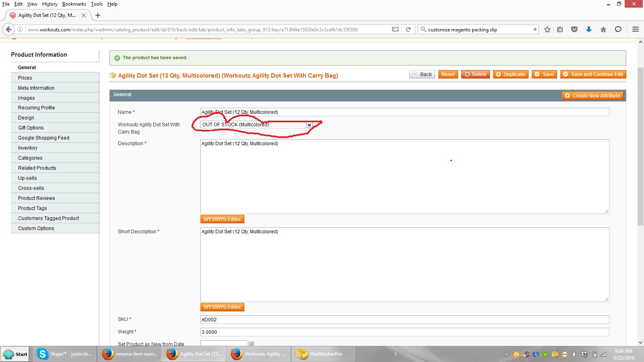
Task: Switch to 'Workoutz Agility' taskbar window
Action: [x=258, y=354]
